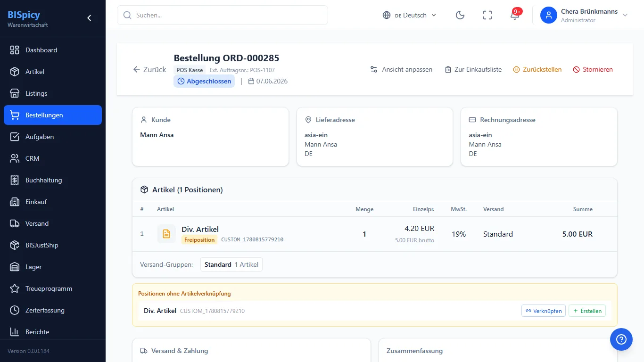
Task: Toggle dark mode moon icon
Action: click(460, 15)
